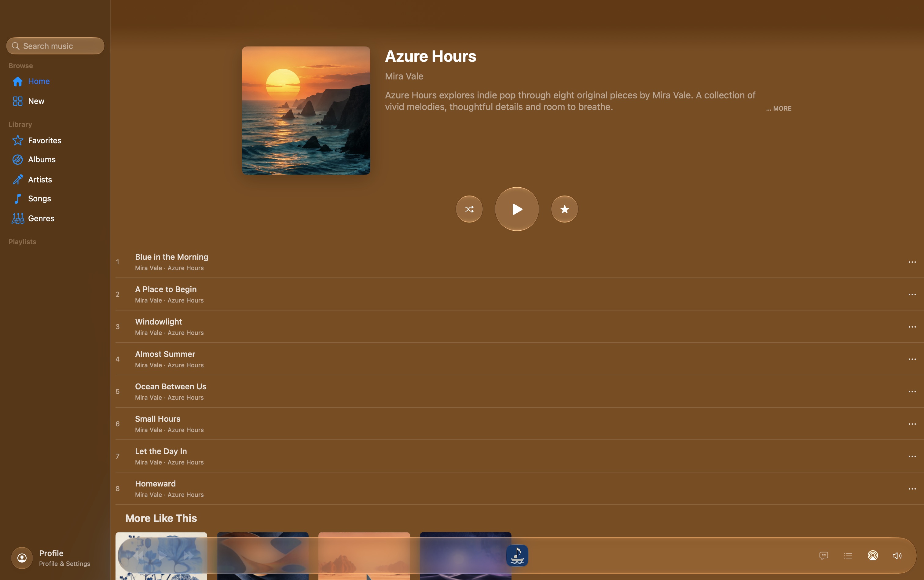The height and width of the screenshot is (580, 924).
Task: Open Albums in library
Action: pos(55,160)
